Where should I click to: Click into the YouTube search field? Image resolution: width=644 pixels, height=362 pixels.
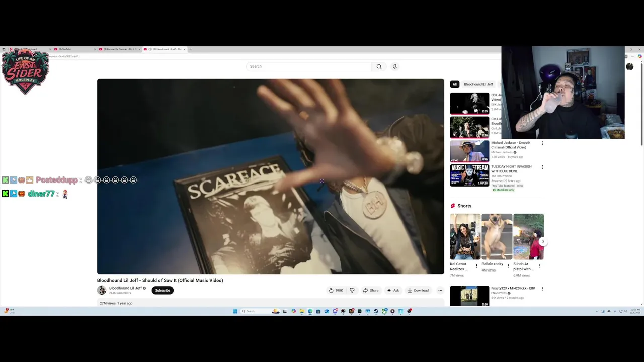point(309,66)
